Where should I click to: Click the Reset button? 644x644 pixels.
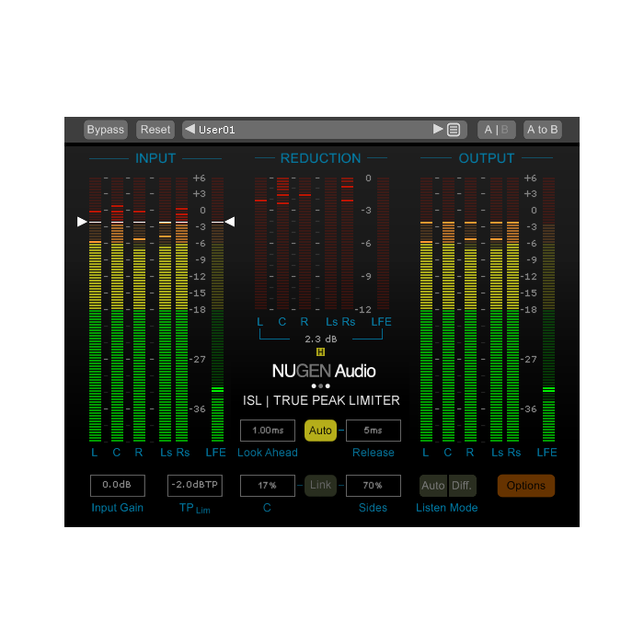tap(155, 130)
